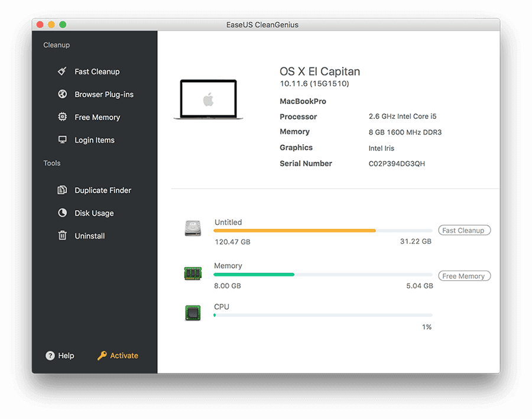Click the 5.04 GB free memory text
The width and height of the screenshot is (532, 419).
tap(420, 286)
